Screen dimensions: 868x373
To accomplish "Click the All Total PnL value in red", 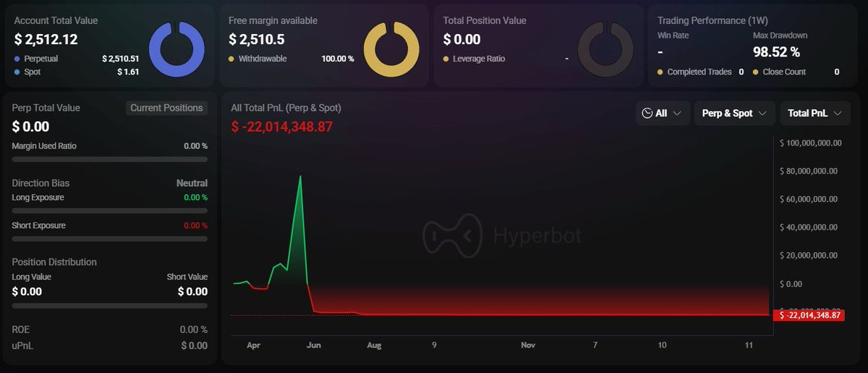I will click(281, 127).
